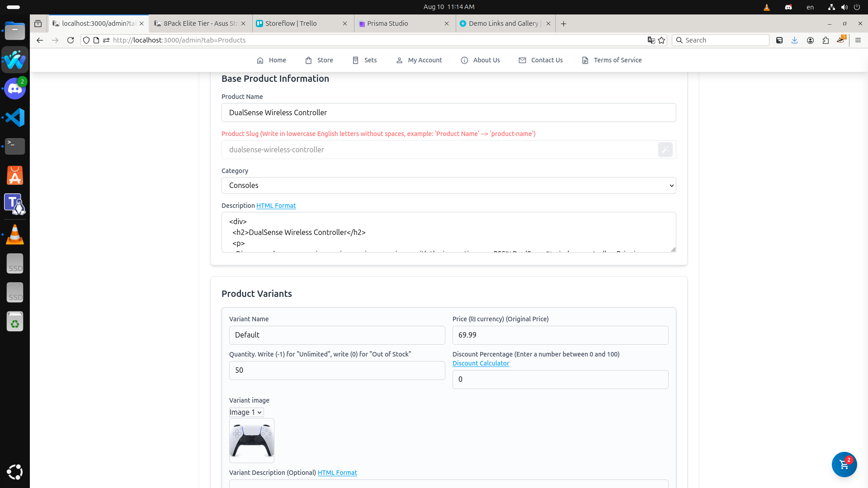Click the volume icon in system tray

[844, 7]
